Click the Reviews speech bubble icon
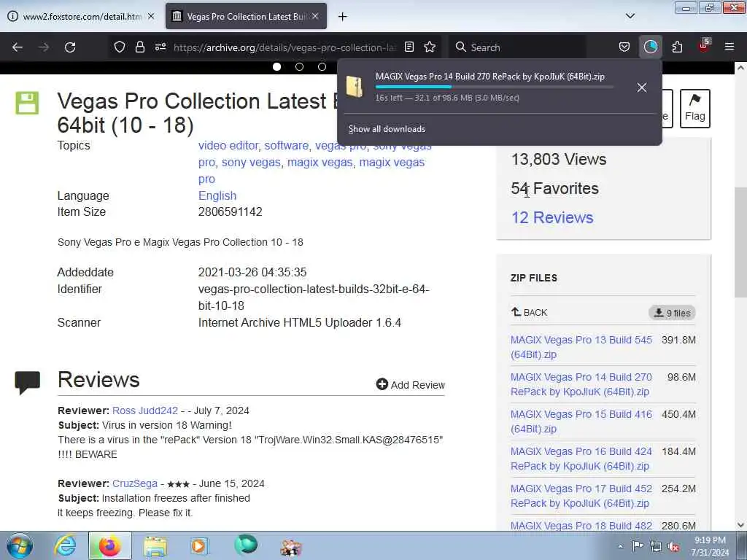 (27, 382)
